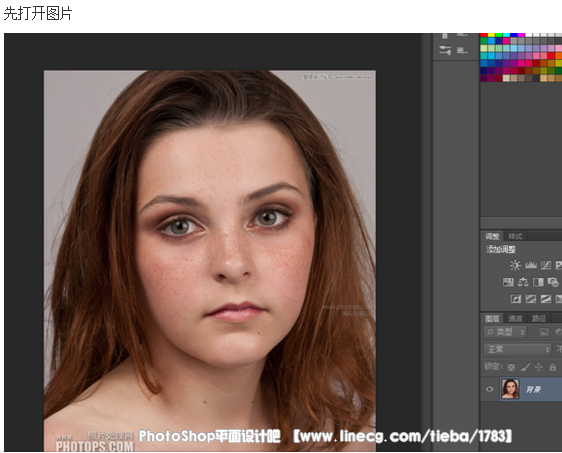Add a Photo Filter adjustment
562x453 pixels.
pyautogui.click(x=553, y=282)
